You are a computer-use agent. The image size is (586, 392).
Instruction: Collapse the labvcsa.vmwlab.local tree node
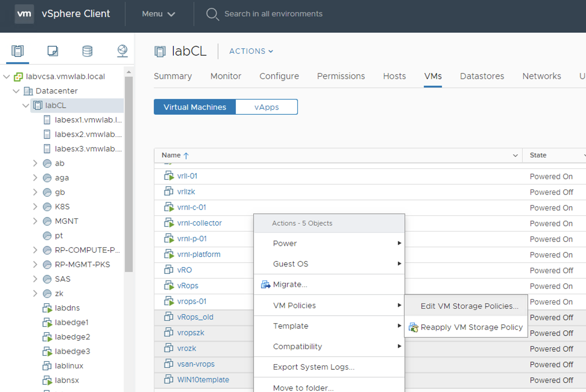pos(7,77)
